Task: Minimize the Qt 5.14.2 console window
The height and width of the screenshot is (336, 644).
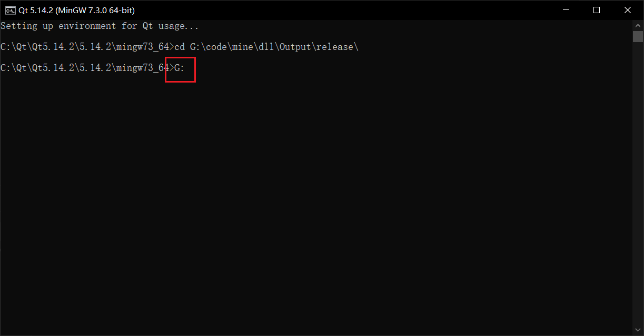Action: pyautogui.click(x=566, y=10)
